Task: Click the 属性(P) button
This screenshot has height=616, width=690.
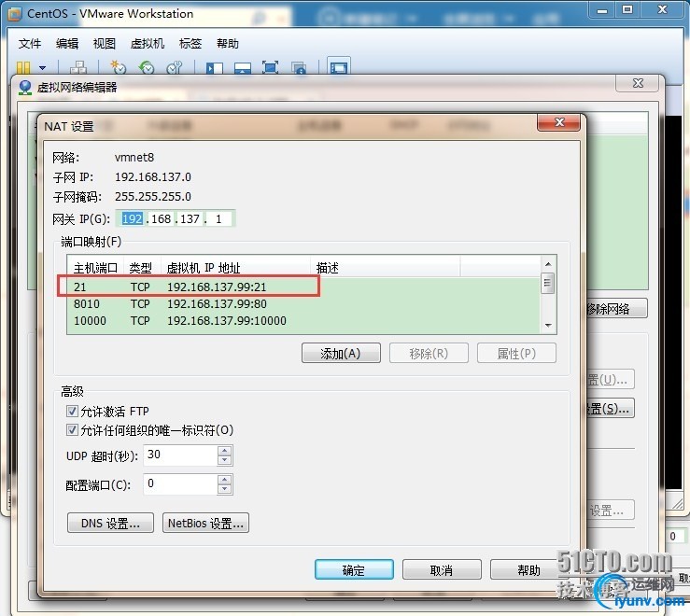Action: [516, 354]
